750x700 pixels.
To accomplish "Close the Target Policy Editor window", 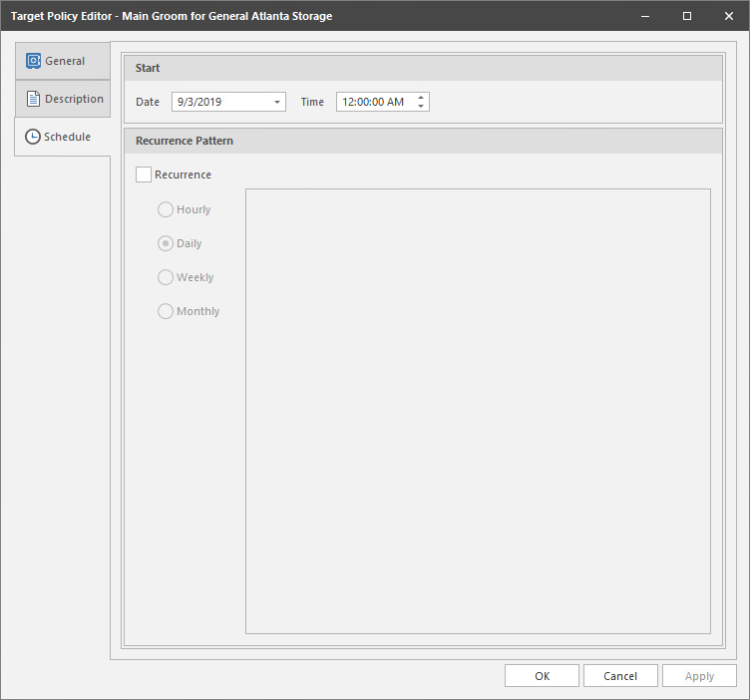I will 728,16.
